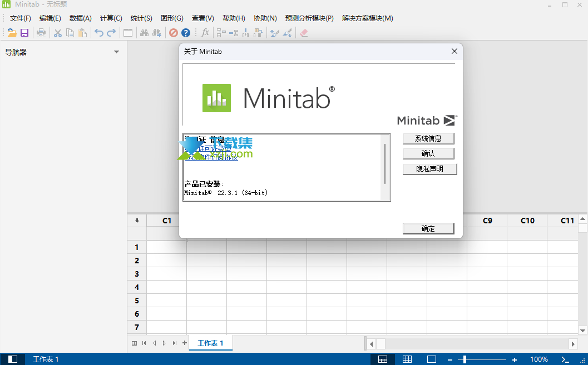The image size is (588, 365).
Task: Open the 计算(C) menu
Action: point(111,18)
